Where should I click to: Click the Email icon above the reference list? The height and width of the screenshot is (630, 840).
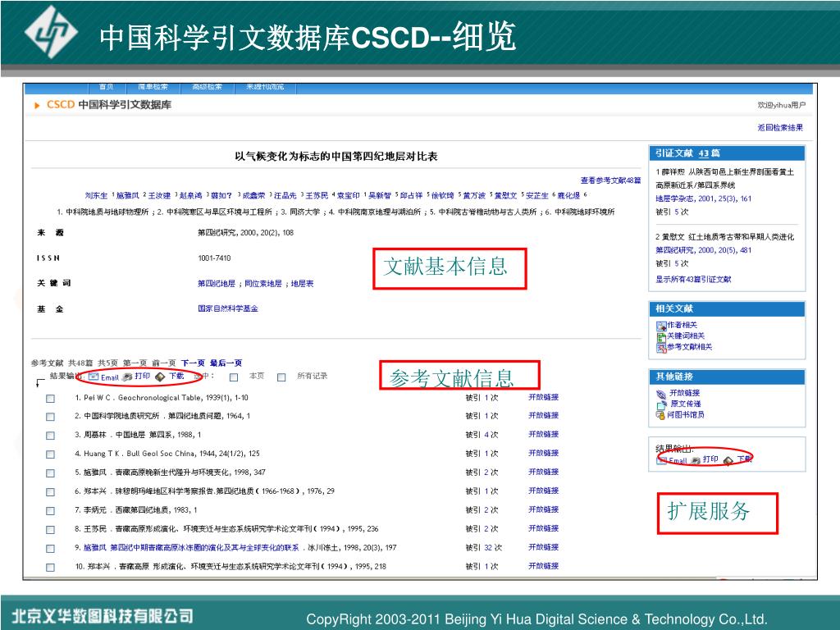[94, 377]
